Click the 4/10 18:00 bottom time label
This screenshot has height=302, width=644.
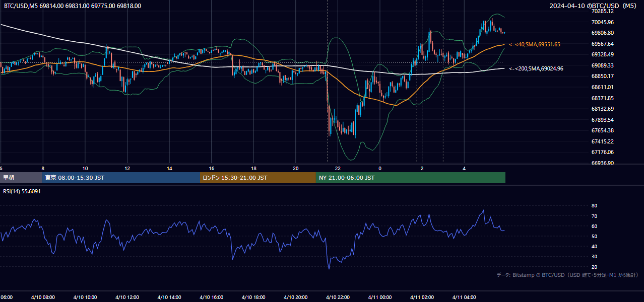253,297
